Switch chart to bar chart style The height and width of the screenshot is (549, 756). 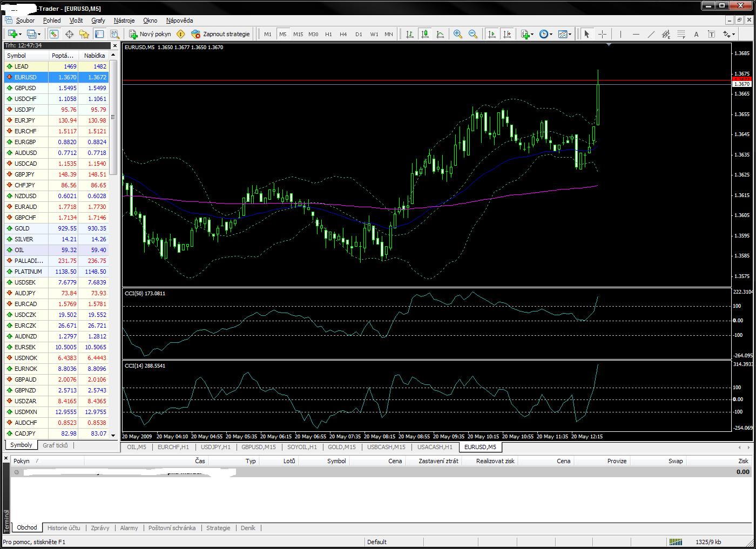pos(410,34)
